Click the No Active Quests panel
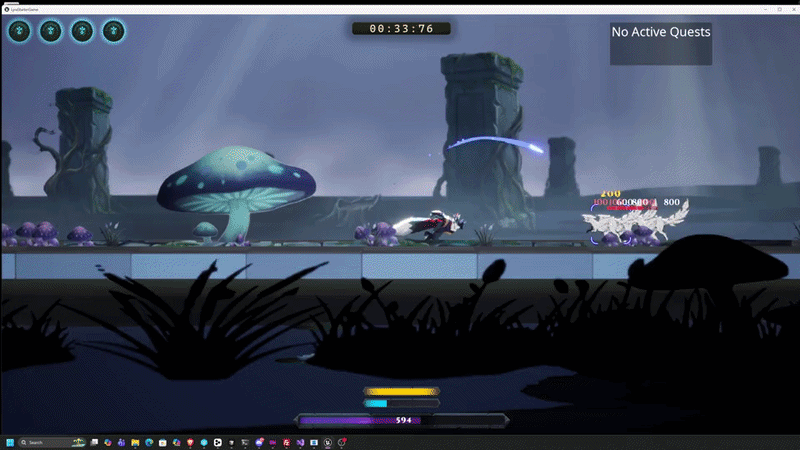The height and width of the screenshot is (450, 800). coord(661,43)
